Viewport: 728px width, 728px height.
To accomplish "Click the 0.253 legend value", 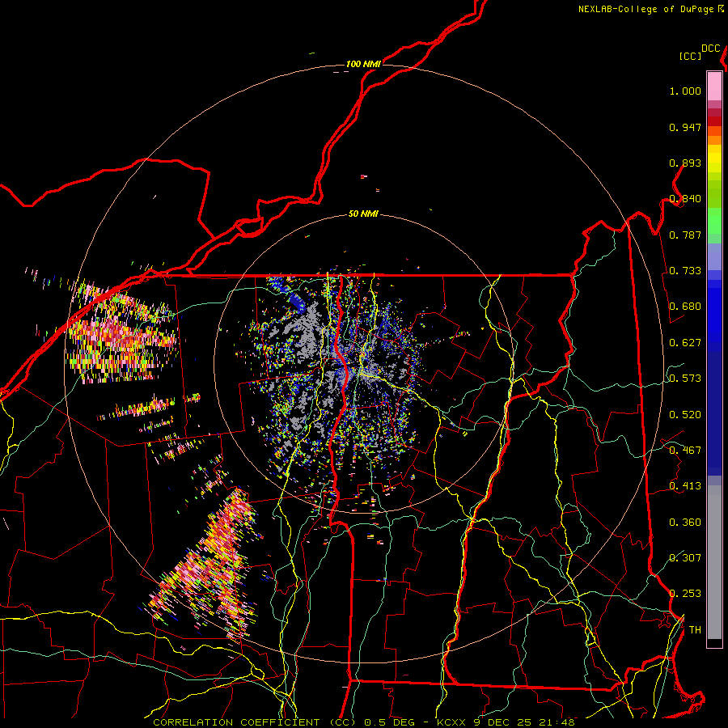I will click(x=685, y=594).
